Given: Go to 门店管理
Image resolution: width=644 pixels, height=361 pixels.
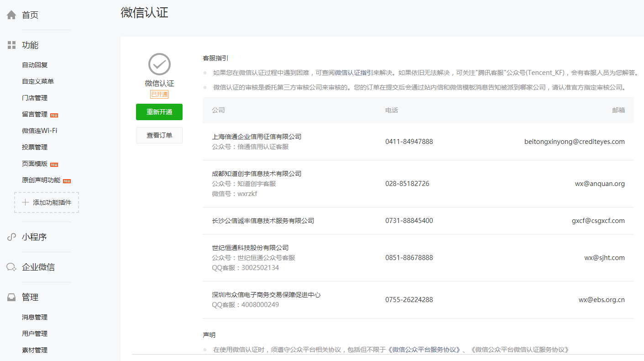Looking at the screenshot, I should click(x=35, y=98).
